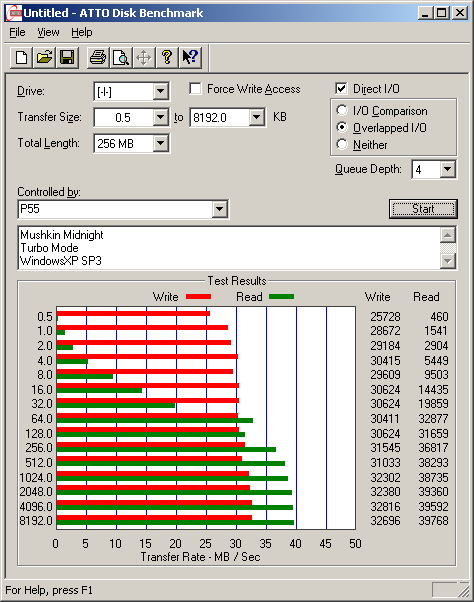Screen dimensions: 474x602
Task: Click the 'Test Results' group heading
Action: pyautogui.click(x=237, y=281)
